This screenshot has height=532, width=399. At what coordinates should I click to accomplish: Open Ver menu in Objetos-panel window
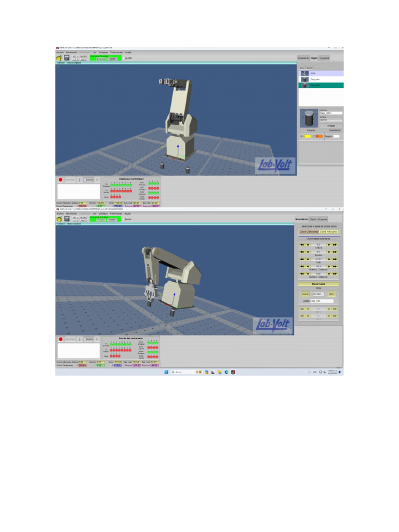point(95,52)
